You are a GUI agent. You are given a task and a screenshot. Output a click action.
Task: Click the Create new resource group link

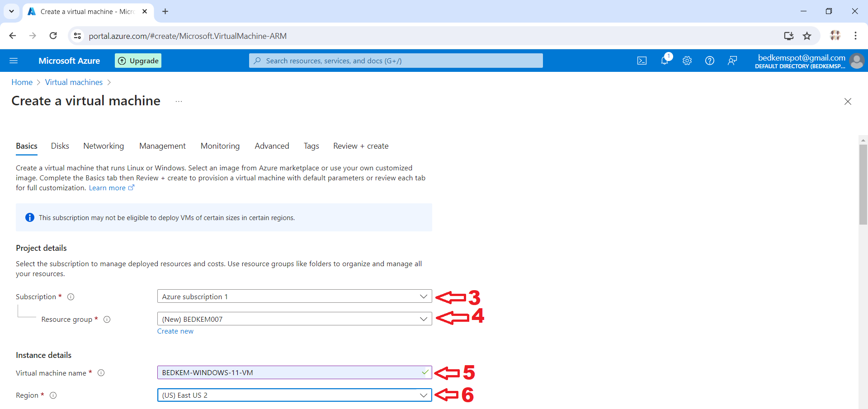(175, 331)
